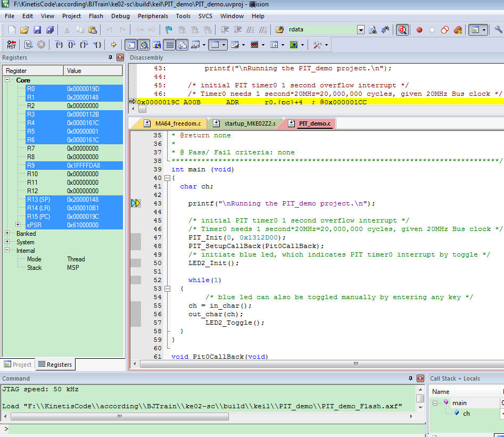Open Toolbox dropdown arrow

pyautogui.click(x=327, y=45)
